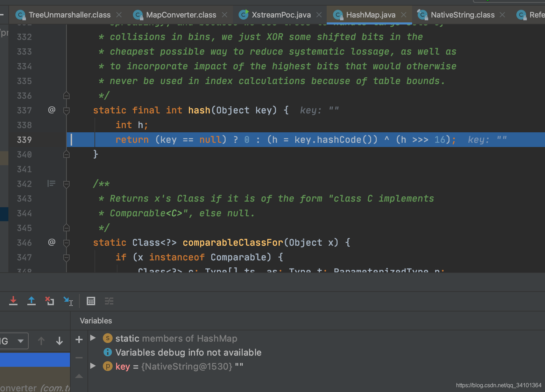Screen dimensions: 545x392
Task: Expand the key NativeString variable node
Action: click(x=93, y=366)
